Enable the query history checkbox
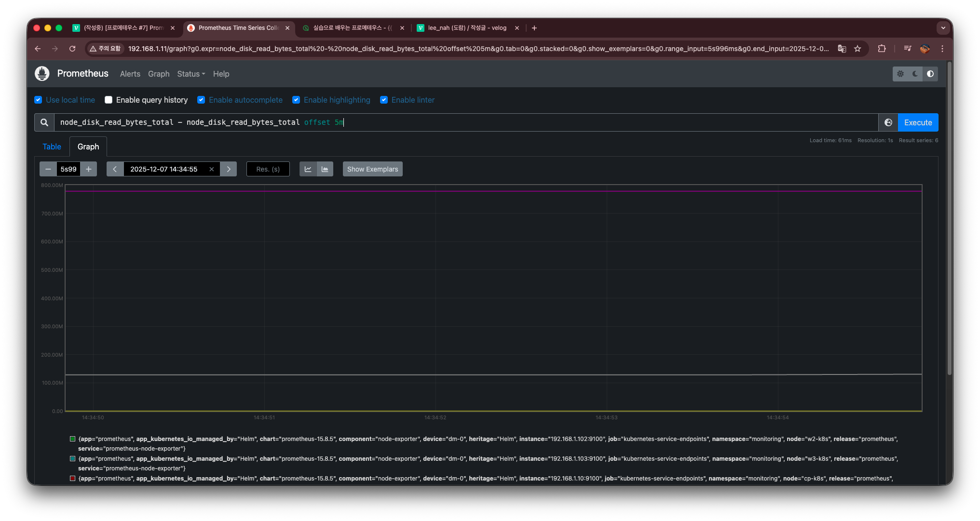This screenshot has height=521, width=980. (x=109, y=100)
